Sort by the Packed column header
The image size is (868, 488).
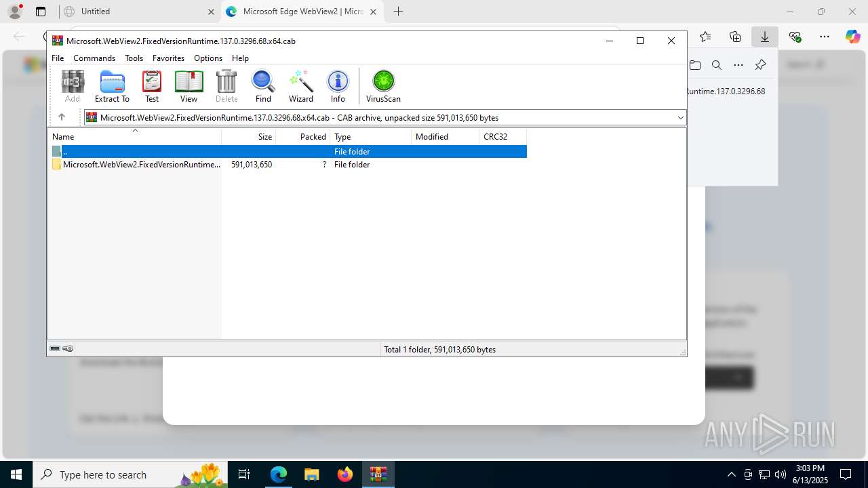(x=303, y=136)
